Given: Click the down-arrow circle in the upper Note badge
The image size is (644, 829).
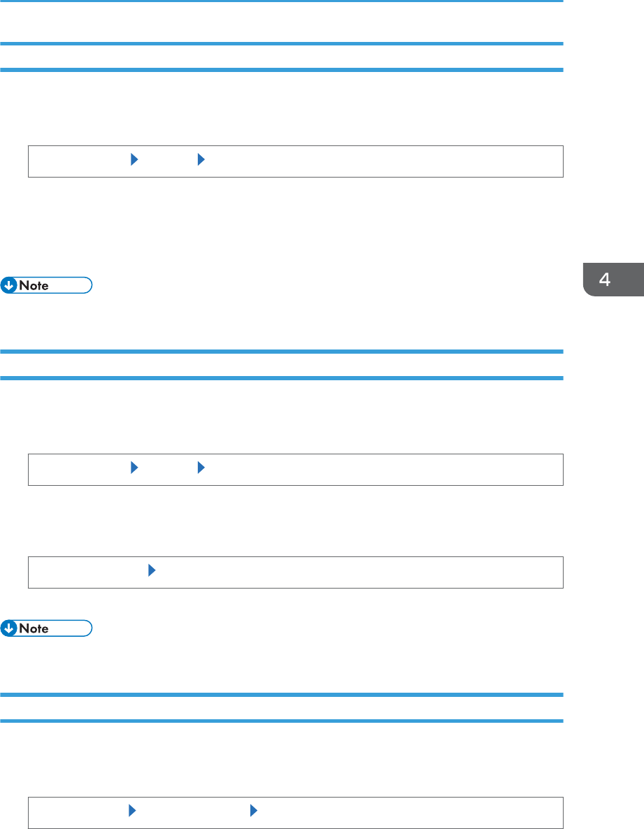Looking at the screenshot, I should coord(8,285).
